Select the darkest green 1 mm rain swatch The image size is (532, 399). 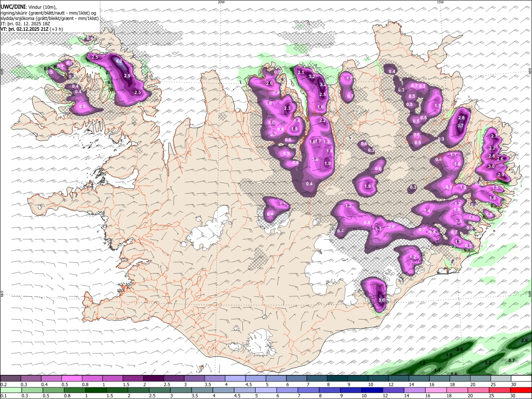[x=96, y=390]
